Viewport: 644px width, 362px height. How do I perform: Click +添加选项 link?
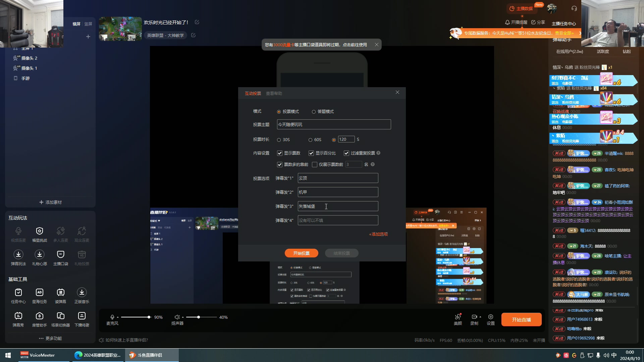(x=378, y=234)
